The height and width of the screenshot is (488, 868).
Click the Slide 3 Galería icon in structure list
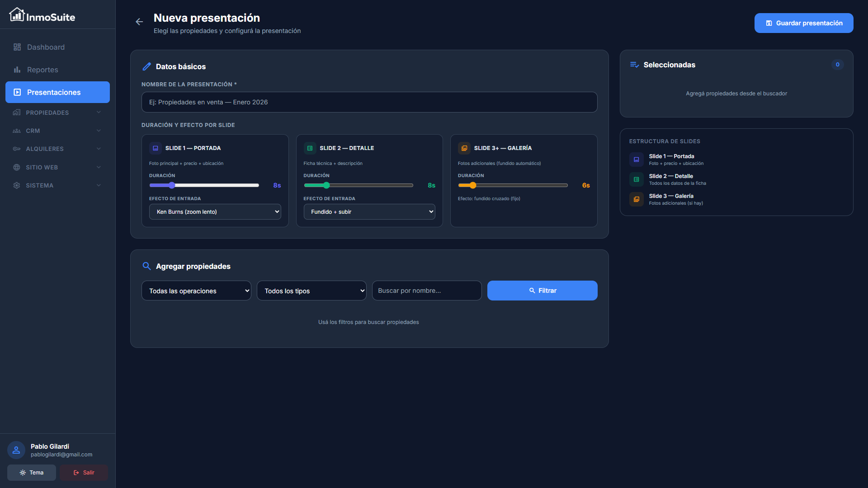point(636,199)
